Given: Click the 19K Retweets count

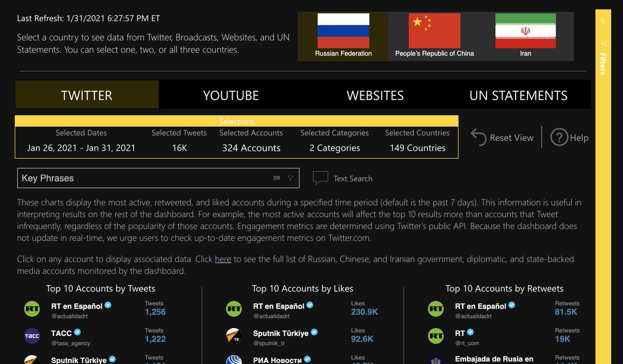Looking at the screenshot, I should point(563,339).
